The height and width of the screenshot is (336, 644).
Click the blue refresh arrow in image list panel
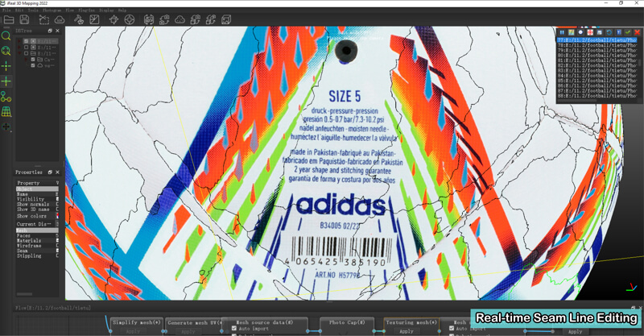pos(609,32)
